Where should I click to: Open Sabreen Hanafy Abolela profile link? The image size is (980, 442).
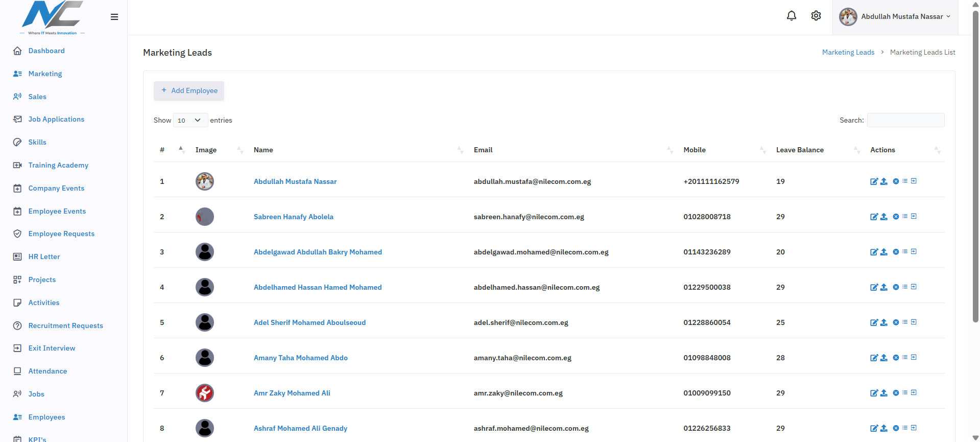tap(294, 217)
